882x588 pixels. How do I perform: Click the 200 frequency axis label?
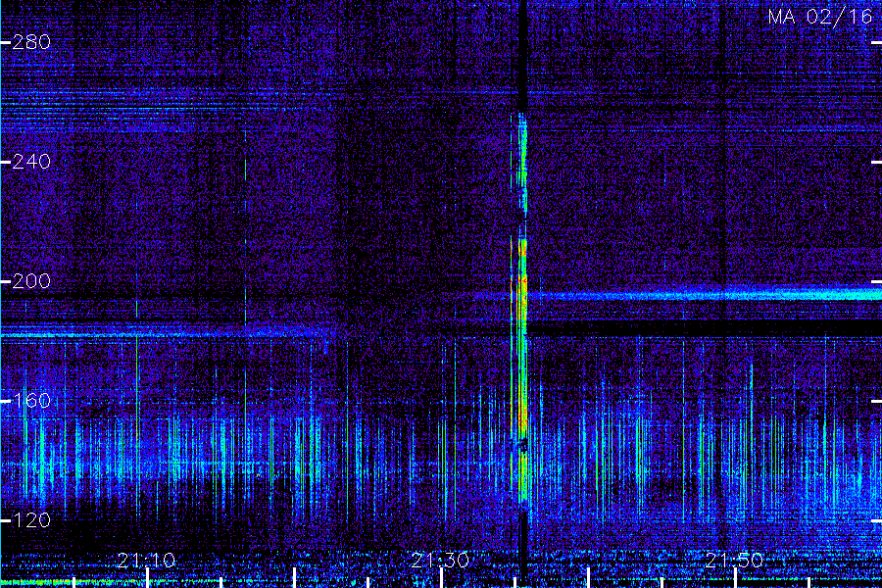click(x=31, y=281)
